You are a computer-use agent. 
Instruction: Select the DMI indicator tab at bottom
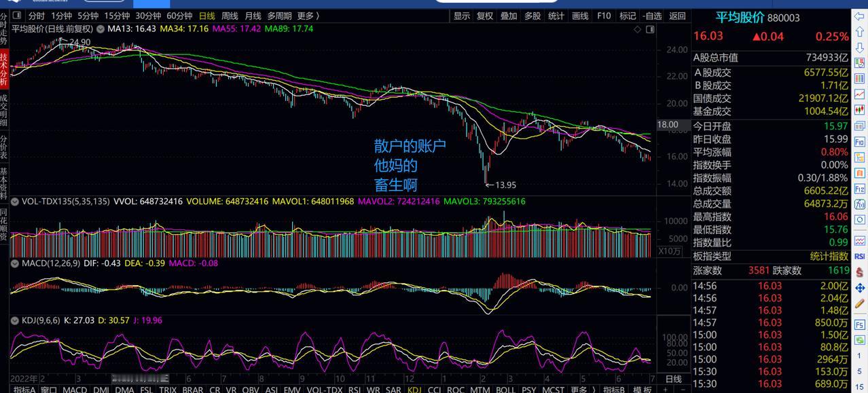coord(101,389)
